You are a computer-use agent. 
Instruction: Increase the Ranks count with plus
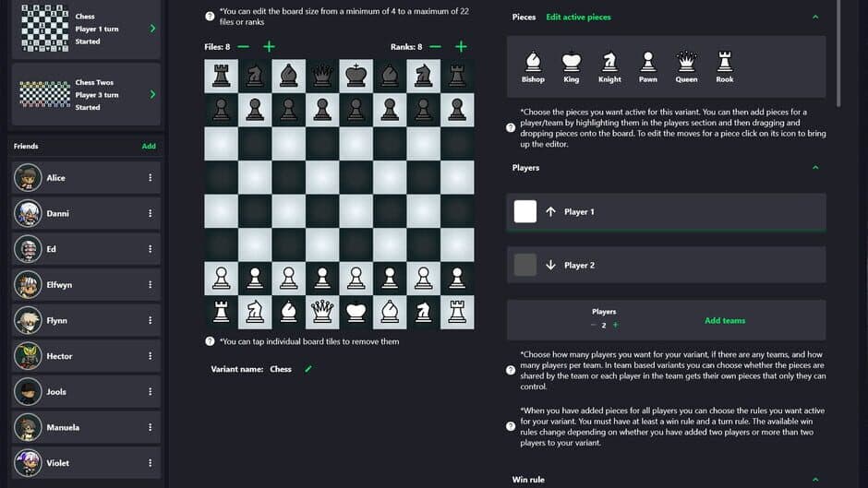[x=461, y=47]
